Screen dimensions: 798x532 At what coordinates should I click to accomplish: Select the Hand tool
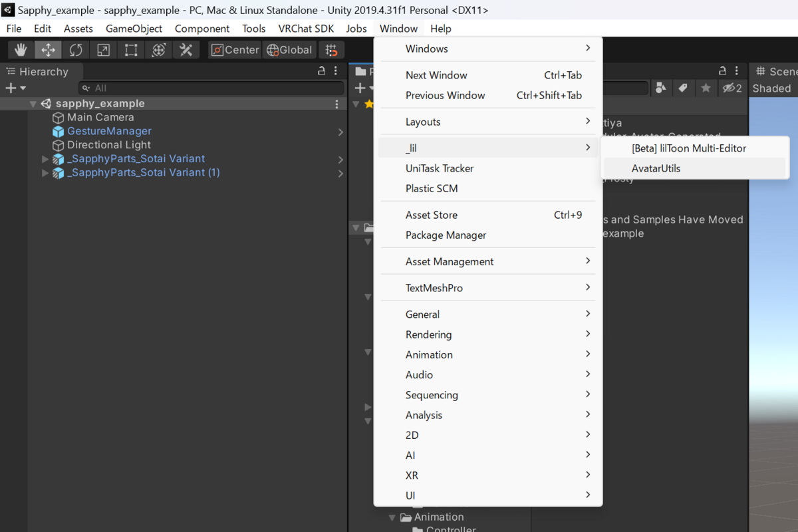tap(21, 50)
